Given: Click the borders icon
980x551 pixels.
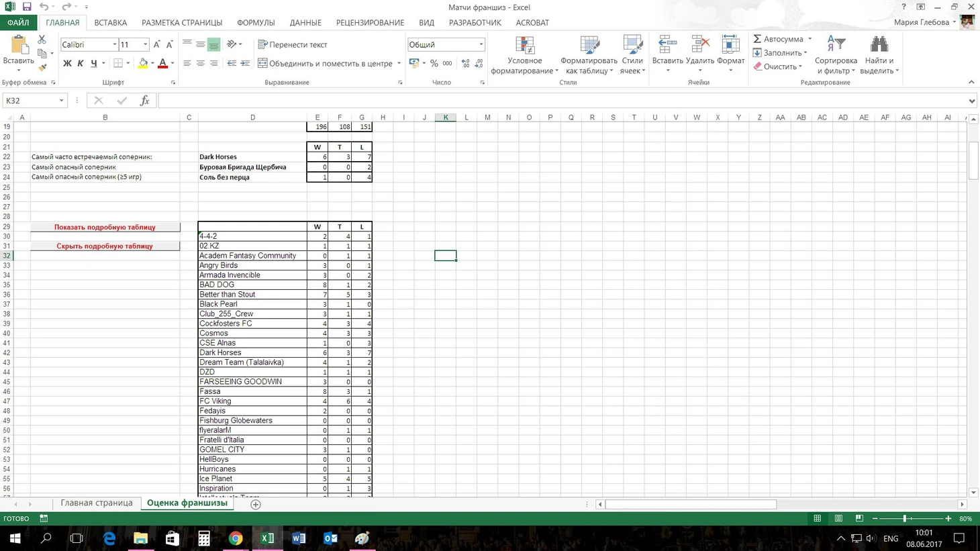Looking at the screenshot, I should (x=118, y=63).
